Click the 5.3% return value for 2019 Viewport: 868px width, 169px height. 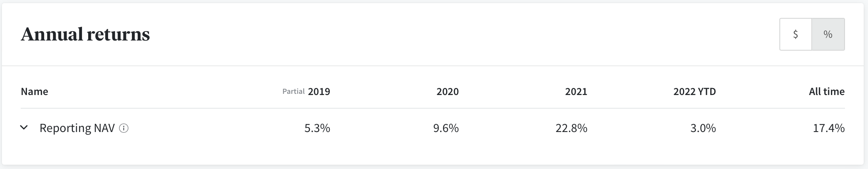pos(317,128)
